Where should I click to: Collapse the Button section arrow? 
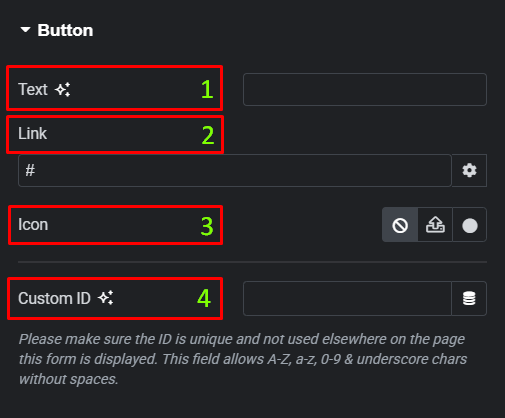tap(25, 30)
